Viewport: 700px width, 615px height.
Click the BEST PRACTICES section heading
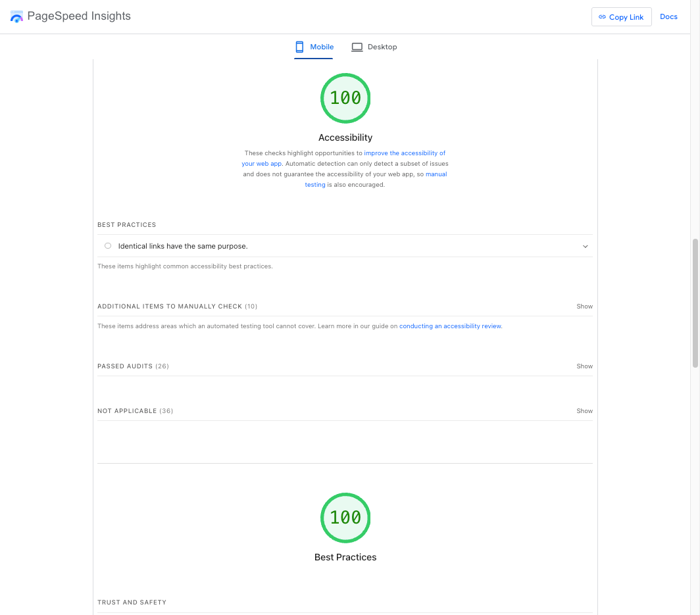coord(127,224)
